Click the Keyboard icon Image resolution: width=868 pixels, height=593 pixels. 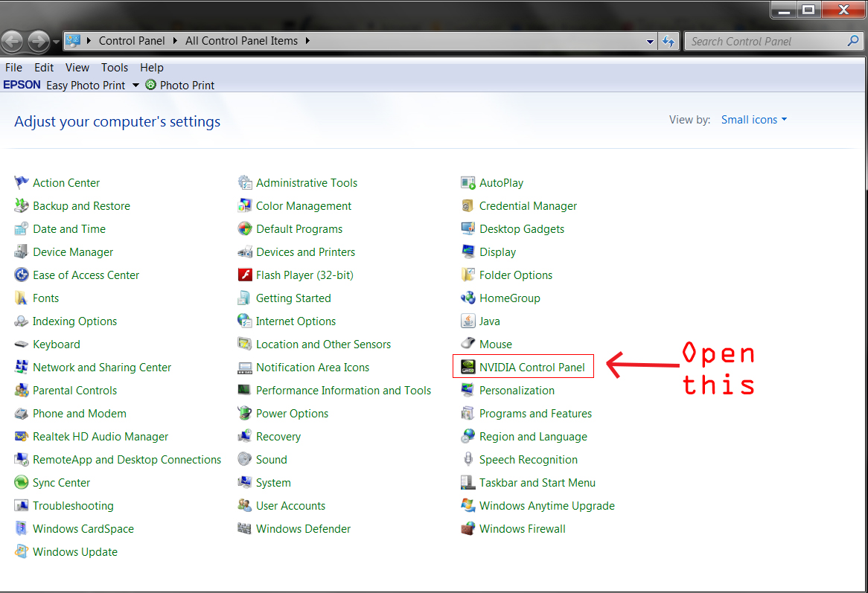click(x=21, y=344)
